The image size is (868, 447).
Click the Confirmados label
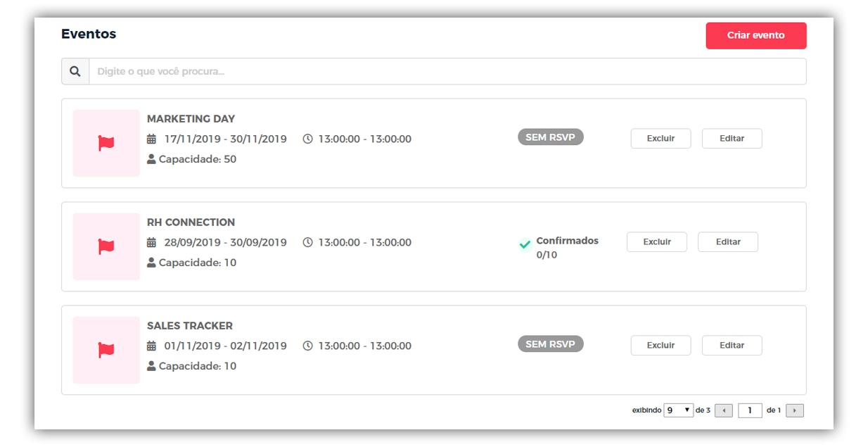568,241
